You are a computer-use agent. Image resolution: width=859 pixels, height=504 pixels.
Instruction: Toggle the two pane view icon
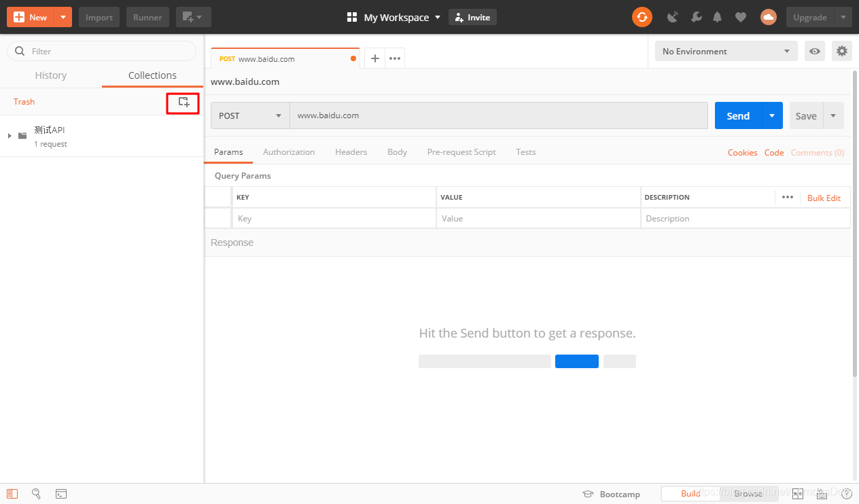click(x=798, y=494)
